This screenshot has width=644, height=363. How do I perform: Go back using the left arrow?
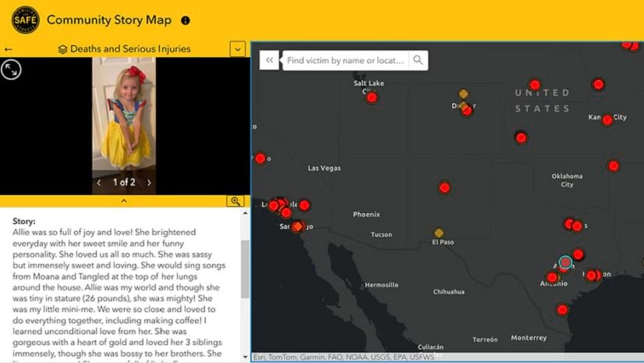click(9, 49)
